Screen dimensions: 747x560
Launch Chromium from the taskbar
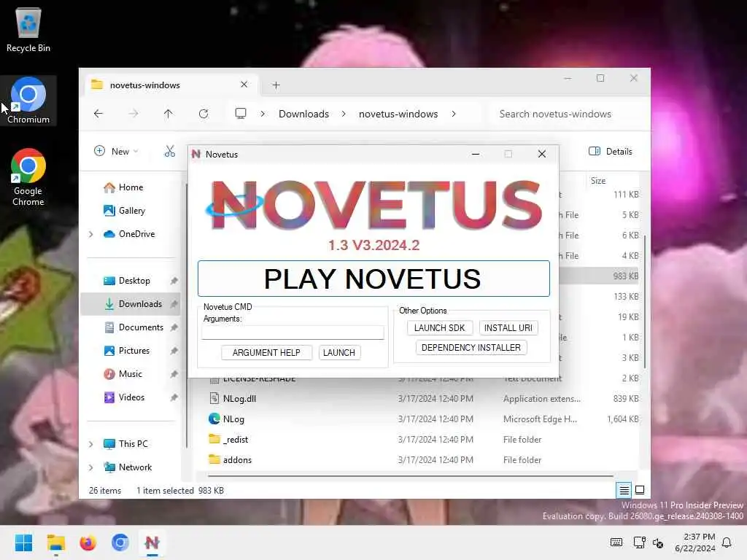(x=120, y=542)
